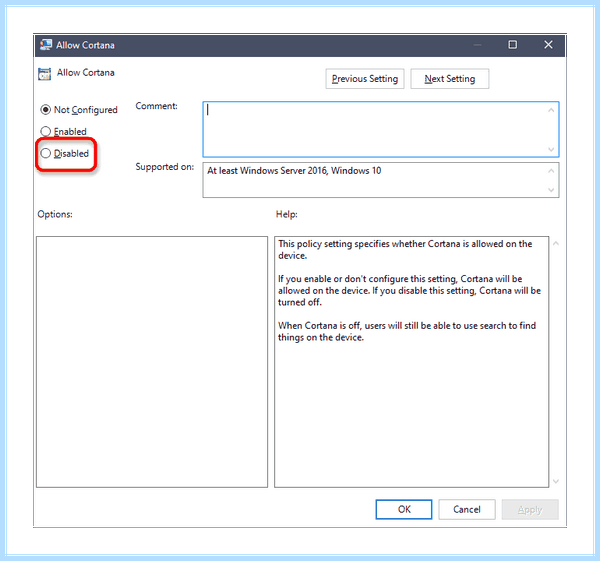600x561 pixels.
Task: Click the Allow Cortana policy setting icon
Action: (44, 73)
